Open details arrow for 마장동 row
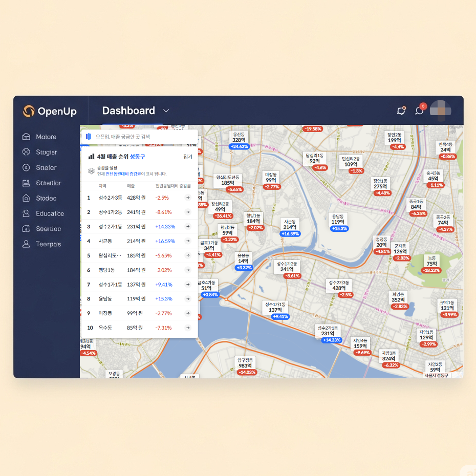 tap(188, 313)
